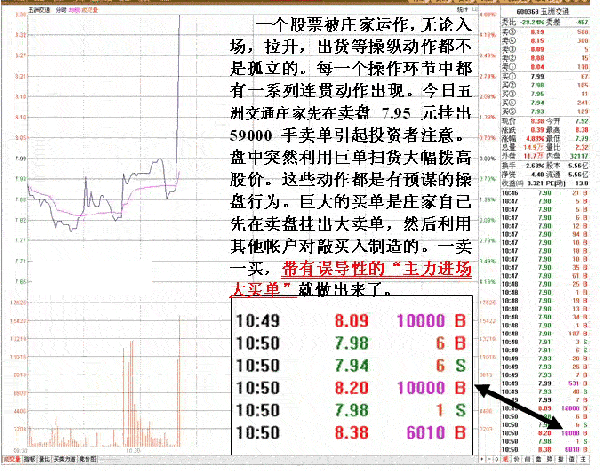The width and height of the screenshot is (600, 471).
Task: Open the 买卖力道 tab
Action: click(x=64, y=459)
